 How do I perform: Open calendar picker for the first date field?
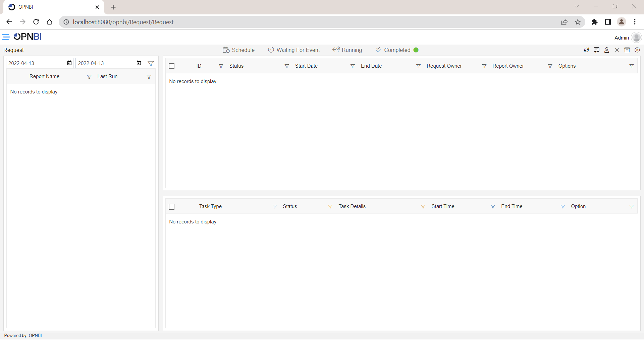click(69, 63)
